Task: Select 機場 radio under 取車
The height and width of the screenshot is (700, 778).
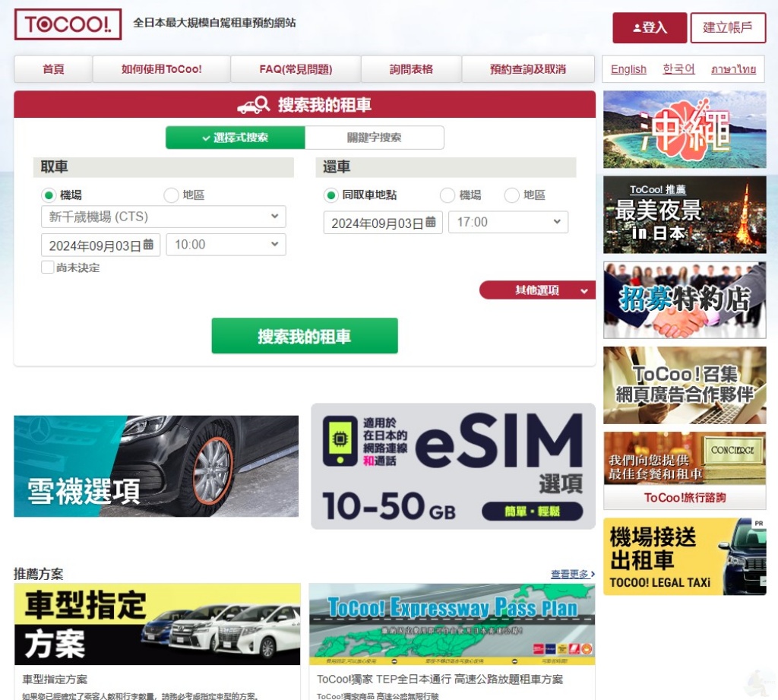Action: click(x=49, y=195)
